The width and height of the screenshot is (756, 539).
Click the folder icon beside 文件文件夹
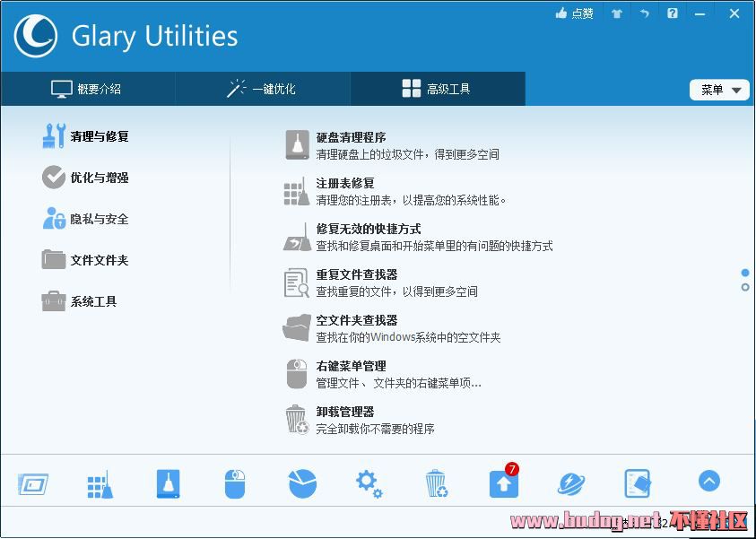(x=54, y=260)
